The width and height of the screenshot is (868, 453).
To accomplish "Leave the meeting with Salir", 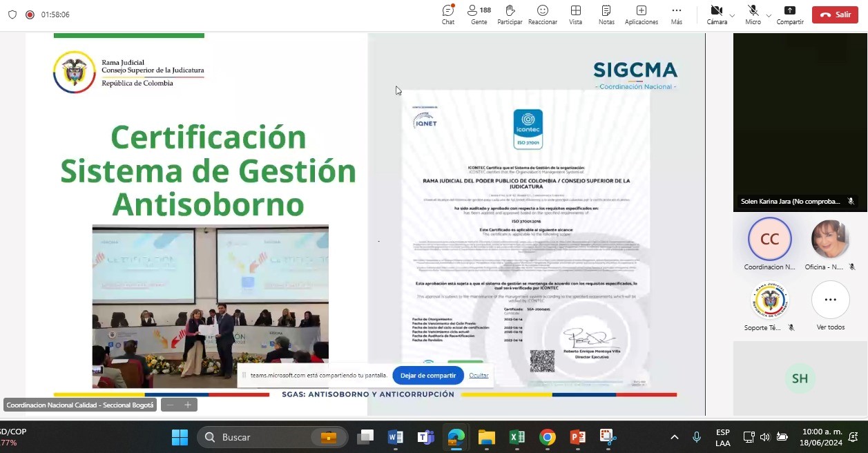I will point(835,15).
